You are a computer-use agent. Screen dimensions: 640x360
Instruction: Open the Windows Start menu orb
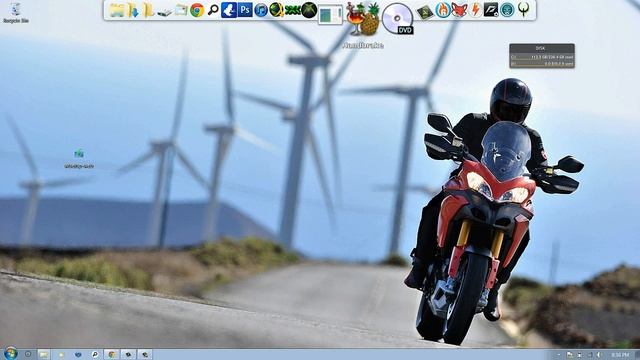click(x=11, y=353)
